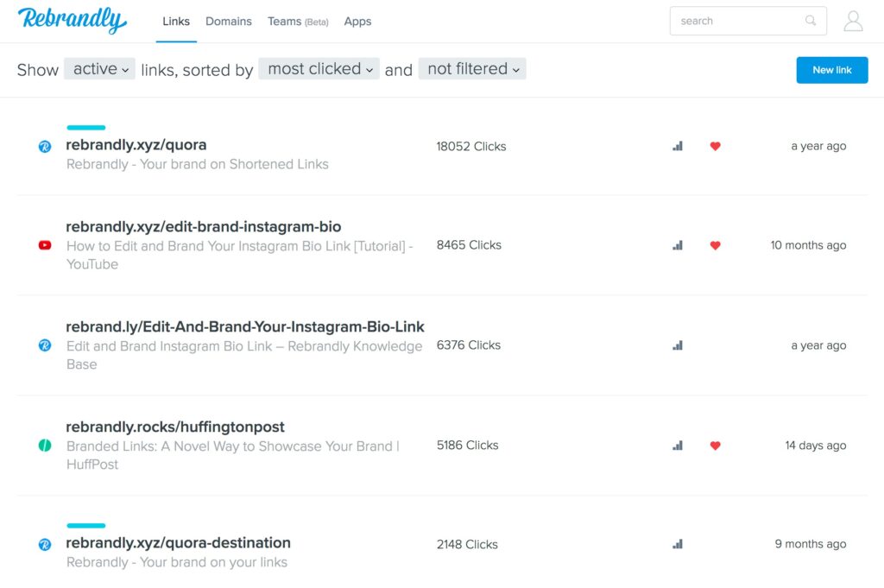Toggle favorite for the huffingtonpost link
Image resolution: width=884 pixels, height=588 pixels.
715,446
